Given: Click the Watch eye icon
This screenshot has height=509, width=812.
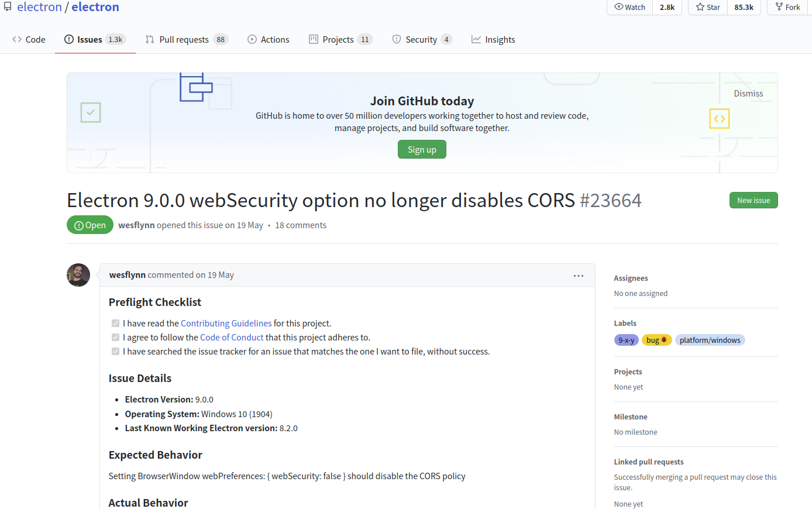Looking at the screenshot, I should pyautogui.click(x=619, y=7).
